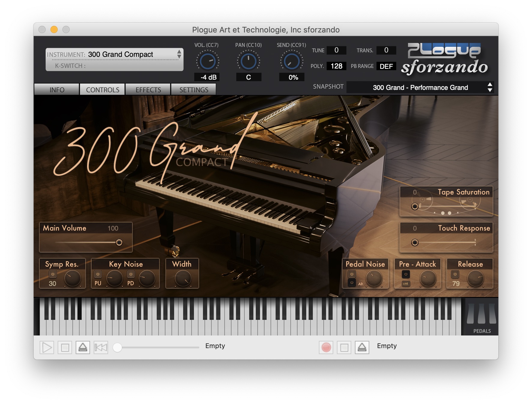Click the POLY. 128 value field
This screenshot has height=404, width=532.
tap(336, 66)
